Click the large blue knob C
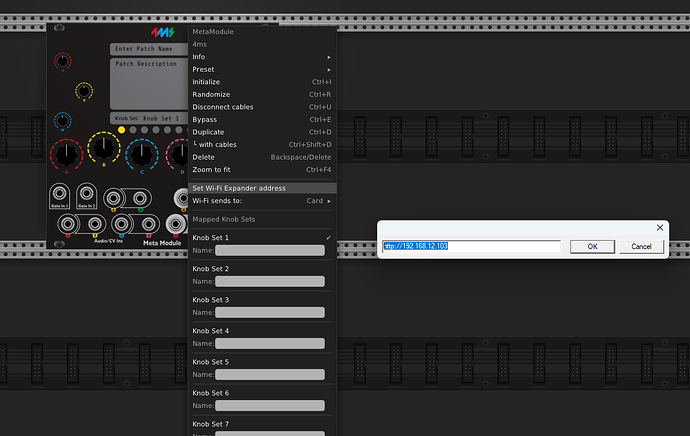690x436 pixels. 142,154
